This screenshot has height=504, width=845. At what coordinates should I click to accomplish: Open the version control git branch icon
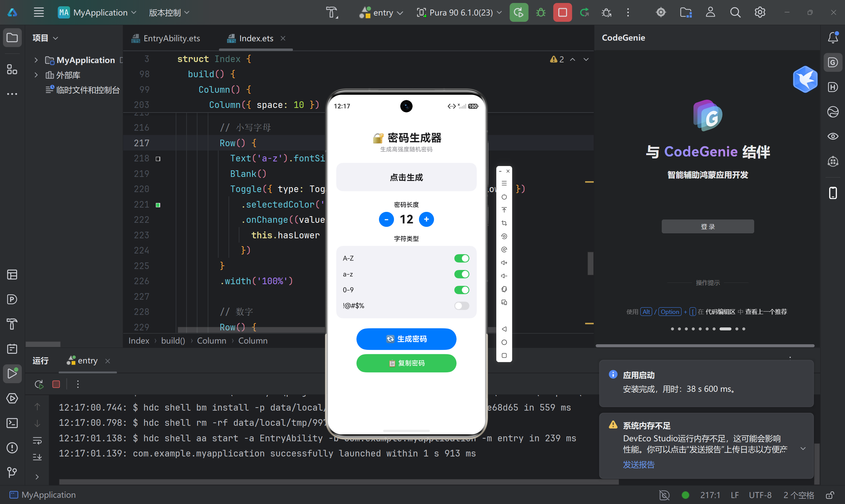[x=12, y=472]
